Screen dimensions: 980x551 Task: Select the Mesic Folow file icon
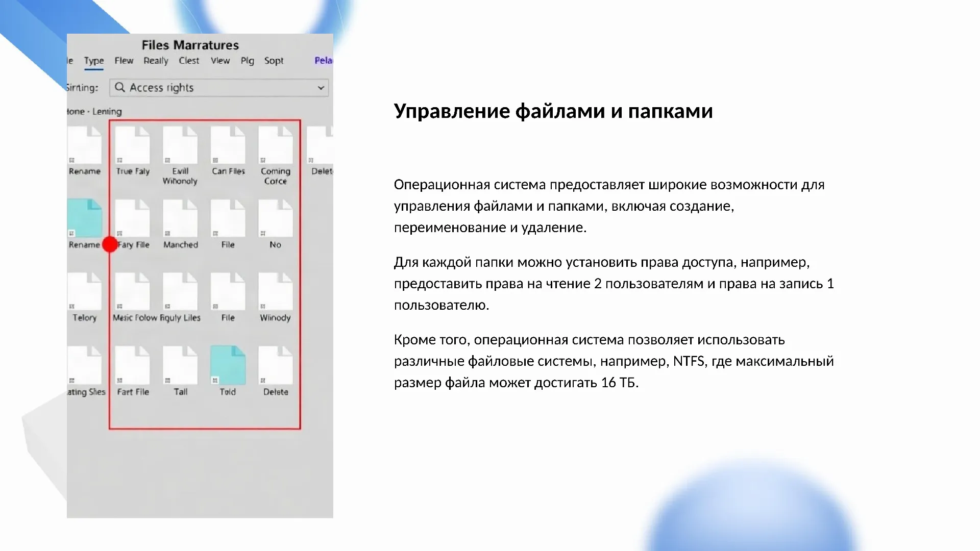coord(133,292)
